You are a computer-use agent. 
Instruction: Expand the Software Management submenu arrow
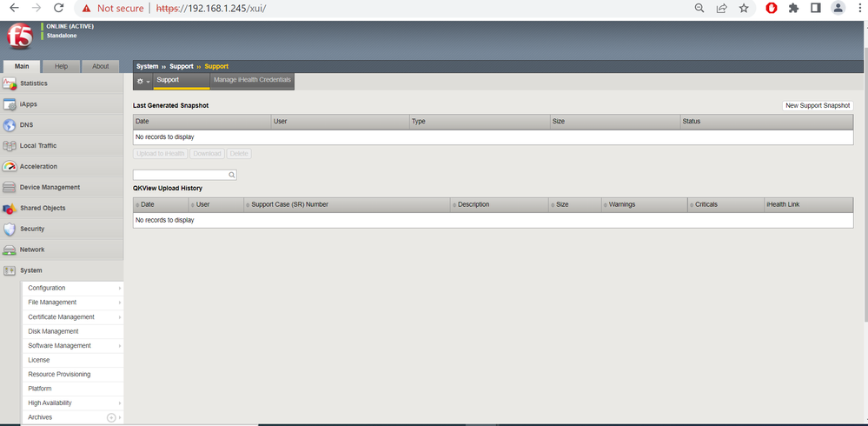coord(120,346)
